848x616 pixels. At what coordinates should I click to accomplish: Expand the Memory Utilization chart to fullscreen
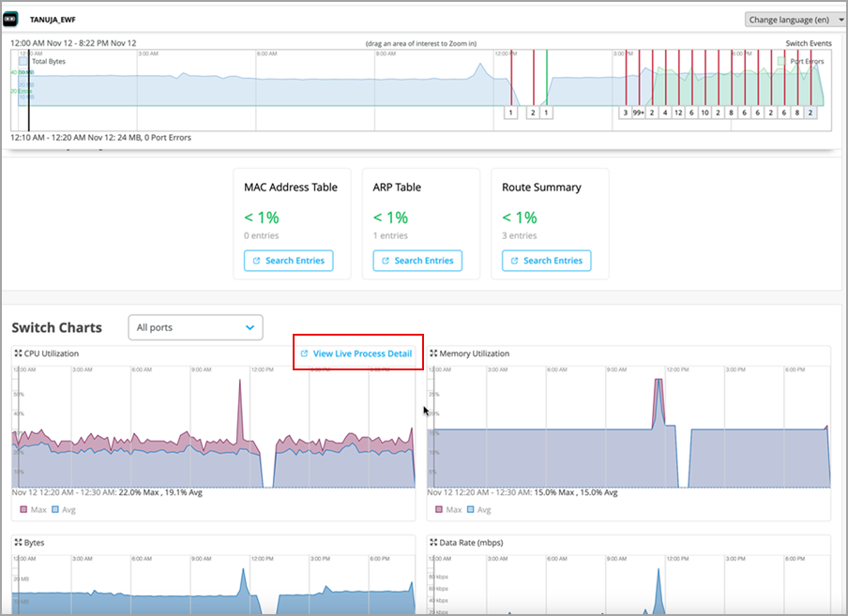(x=432, y=353)
